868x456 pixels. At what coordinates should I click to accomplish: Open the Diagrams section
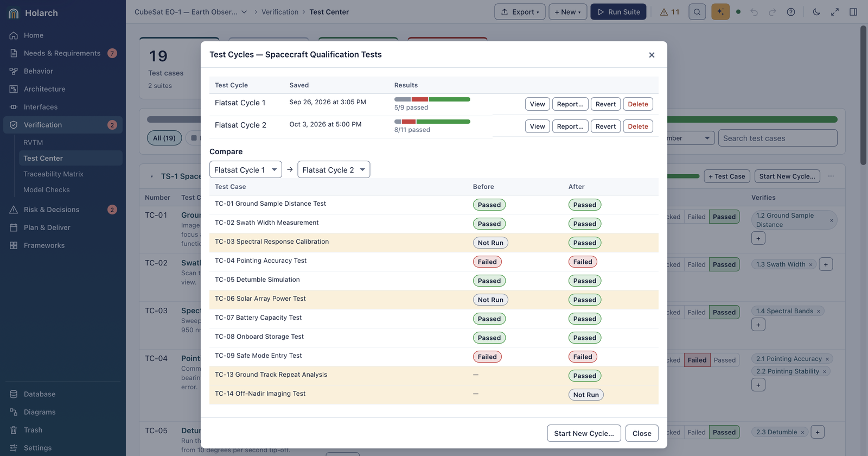(63, 412)
